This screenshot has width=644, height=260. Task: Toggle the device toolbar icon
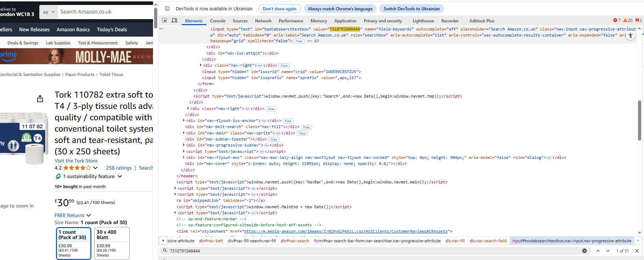tap(174, 21)
